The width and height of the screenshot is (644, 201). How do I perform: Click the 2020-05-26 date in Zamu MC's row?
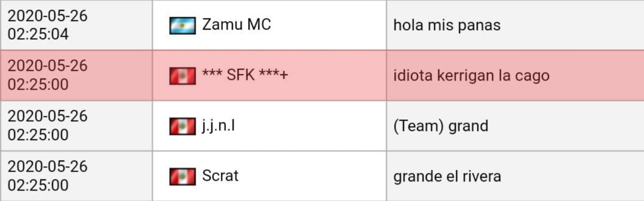tap(47, 16)
